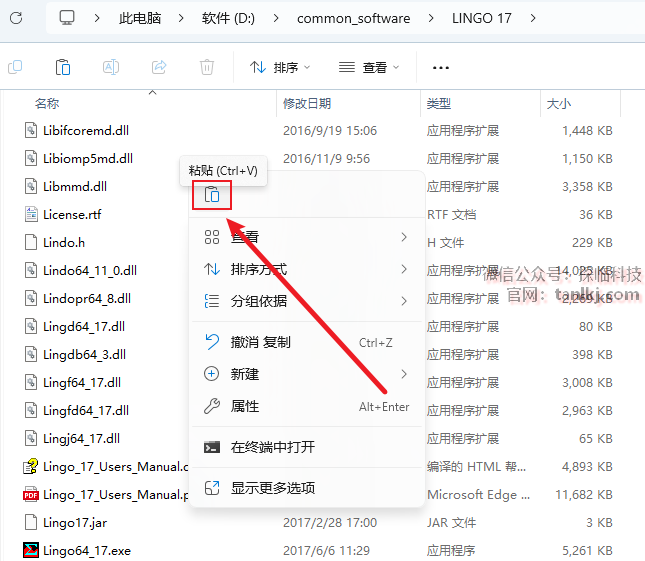Click the Lindo64_11_0.dll file icon
Image resolution: width=645 pixels, height=561 pixels.
point(31,270)
